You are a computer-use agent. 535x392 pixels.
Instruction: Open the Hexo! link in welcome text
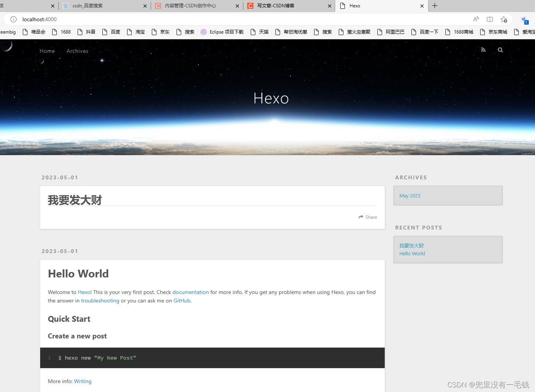pos(85,292)
